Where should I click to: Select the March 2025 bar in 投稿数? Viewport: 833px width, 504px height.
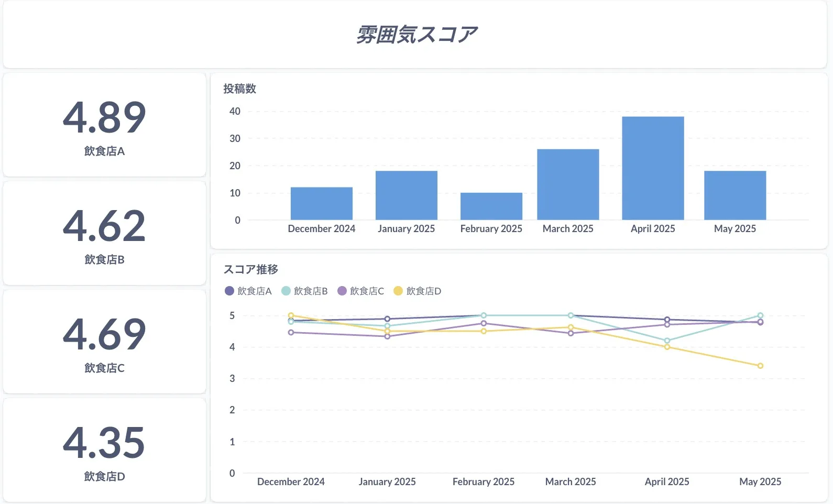tap(568, 184)
